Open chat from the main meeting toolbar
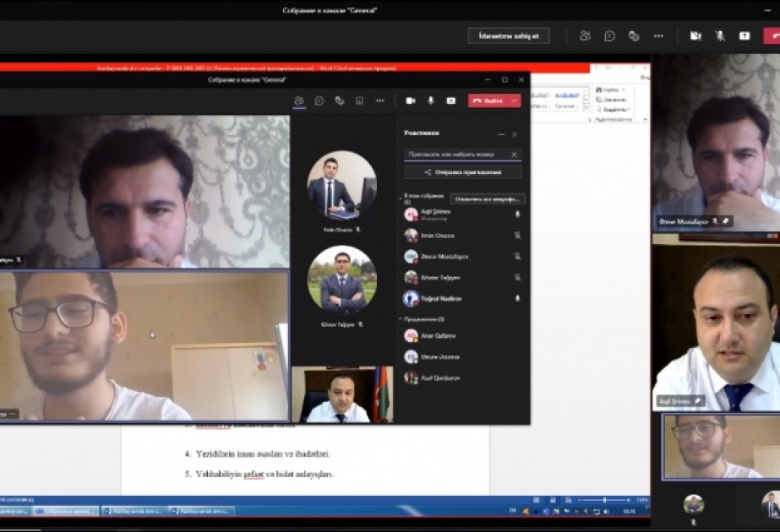 coord(609,35)
